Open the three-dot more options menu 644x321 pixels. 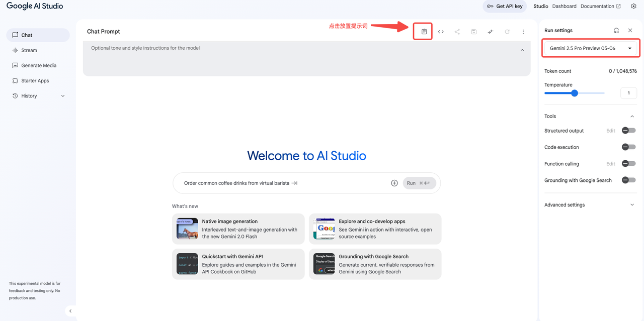click(x=524, y=32)
